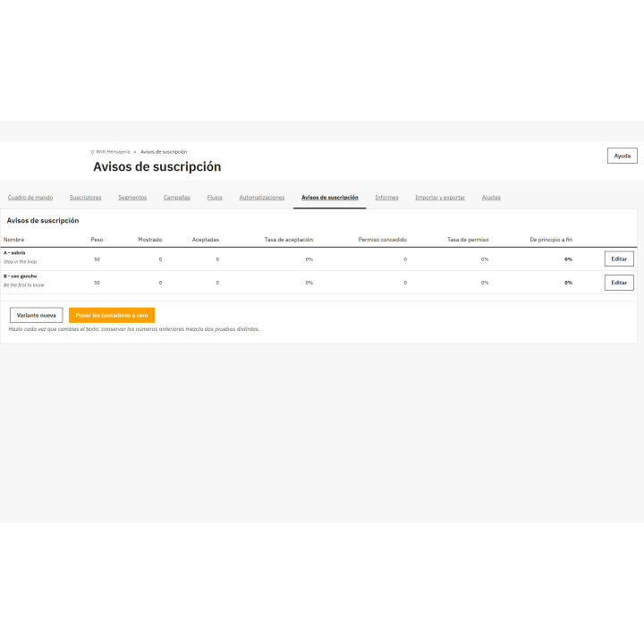Click the Tasa de aceptación column header
Viewport: 644px width, 644px height.
[x=289, y=240]
